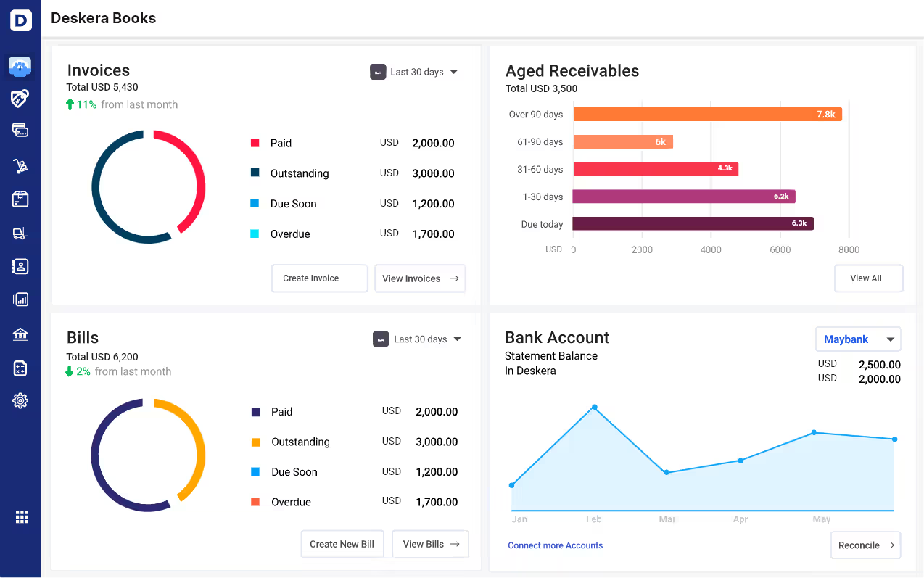The image size is (924, 578).
Task: Select the Sell icon in the sidebar
Action: pos(20,98)
